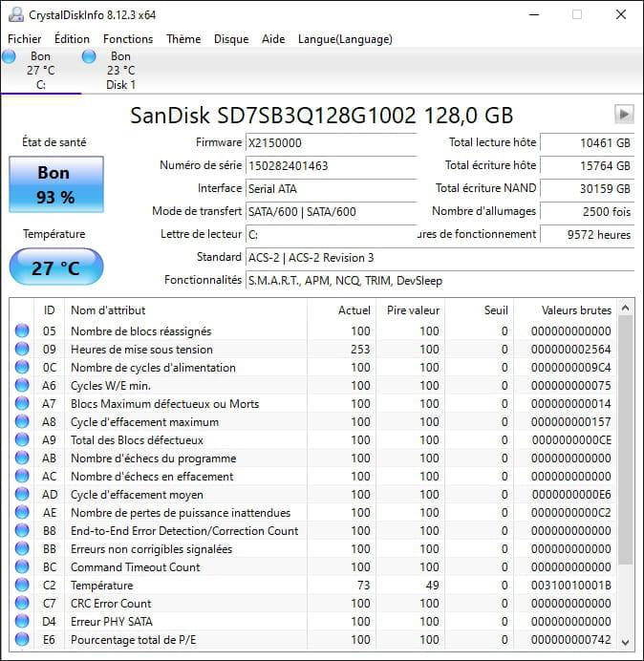This screenshot has width=644, height=661.
Task: Click status orb for attribute AD
Action: 22,494
